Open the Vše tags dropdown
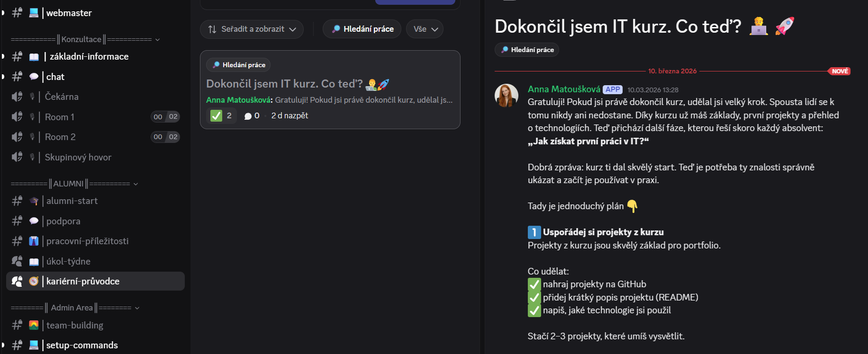 click(x=425, y=29)
